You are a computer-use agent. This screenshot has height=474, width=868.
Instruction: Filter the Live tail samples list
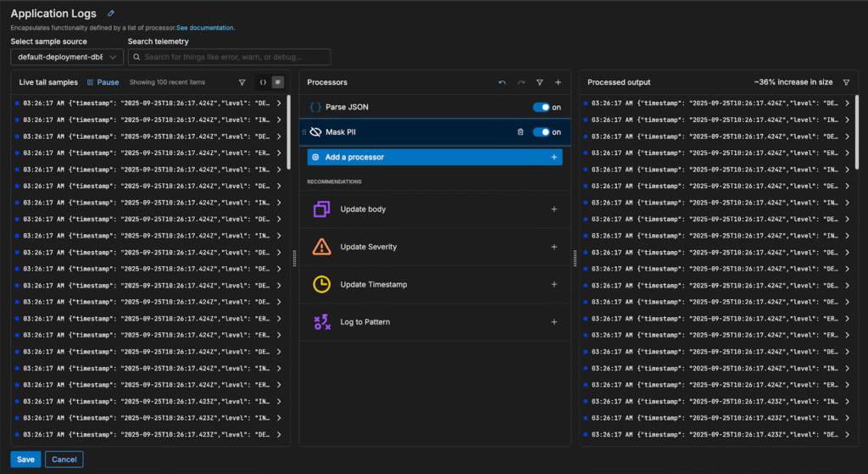coord(242,82)
